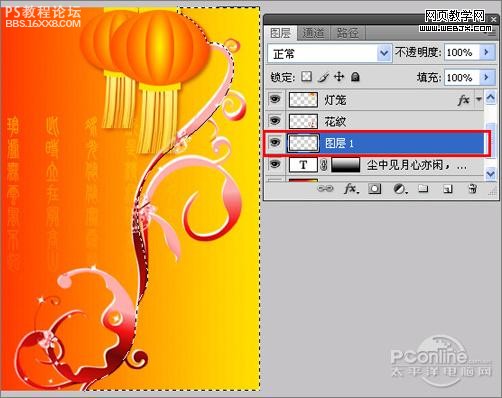The height and width of the screenshot is (398, 502).
Task: Open the layer style fx button at panel bottom
Action: pos(351,189)
